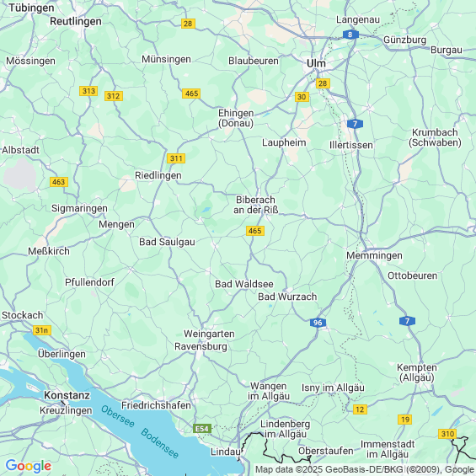Select the Ulm city label
This screenshot has width=476, height=476.
tap(316, 63)
